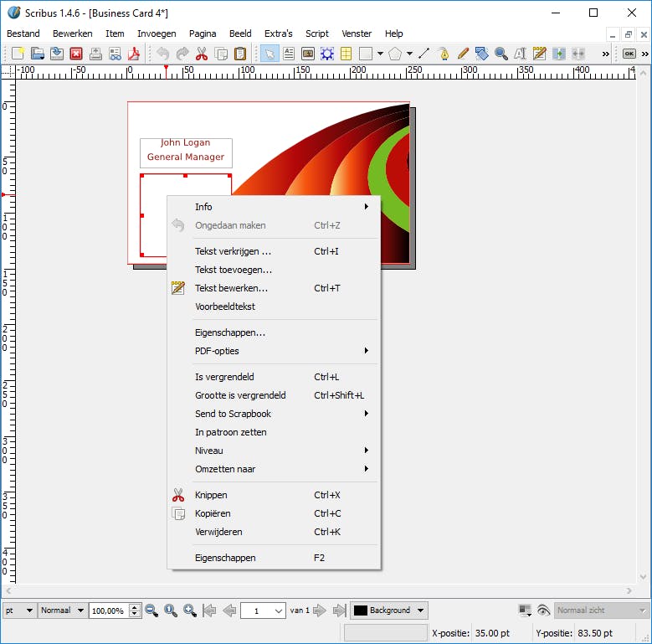Click the Paste clipboard icon
The height and width of the screenshot is (644, 652).
pos(240,54)
